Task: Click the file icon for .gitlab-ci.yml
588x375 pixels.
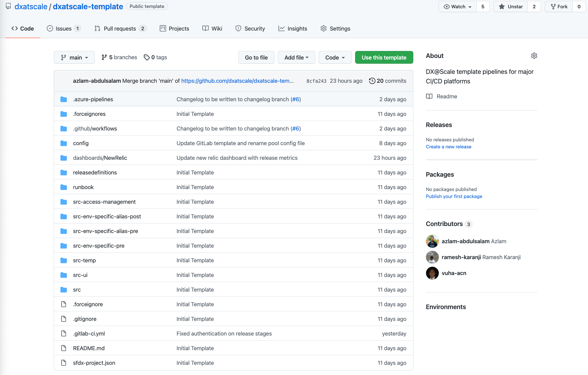Action: click(64, 334)
